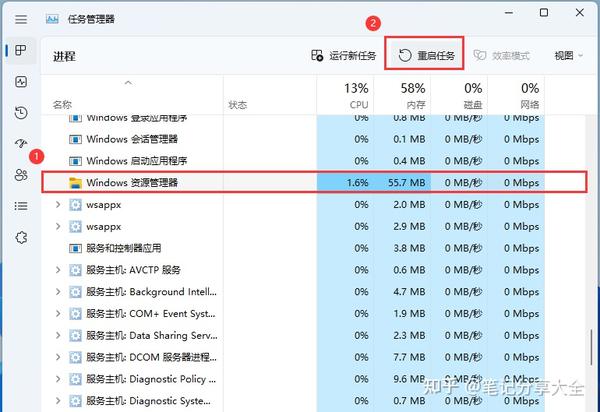
Task: Minimize the Task Manager window
Action: click(x=509, y=13)
